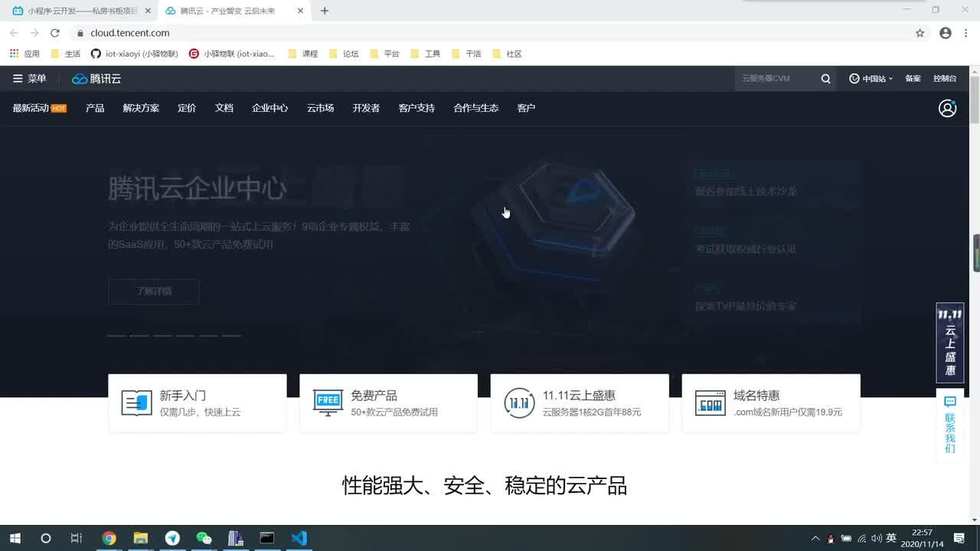Click the 联系我们 chat icon
980x551 pixels.
click(950, 403)
